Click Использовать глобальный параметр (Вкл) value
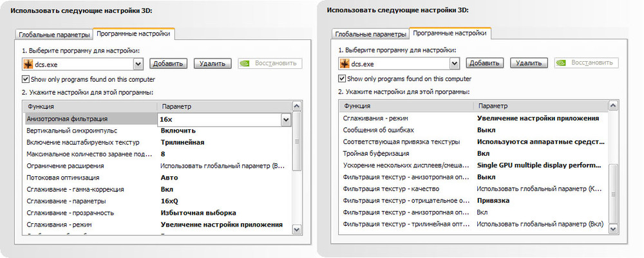644x258 pixels. point(540,225)
